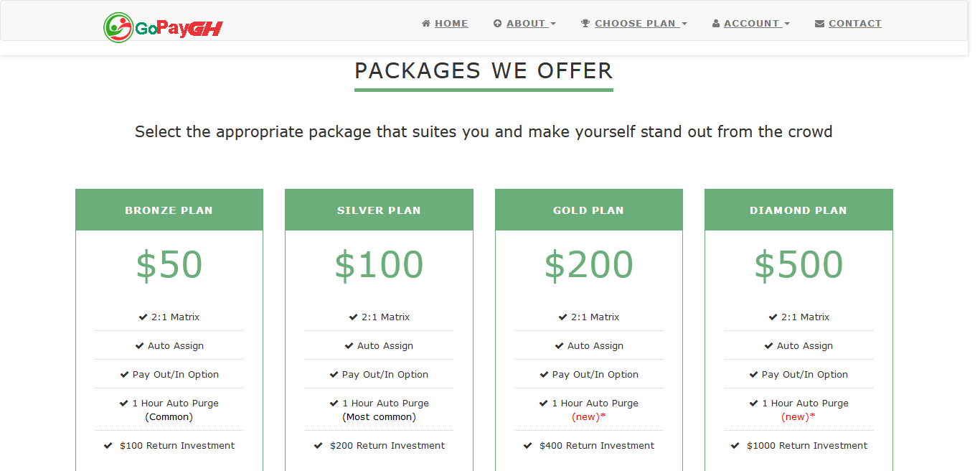Click the checkmark beside Gold Pay Out/In Option

545,374
